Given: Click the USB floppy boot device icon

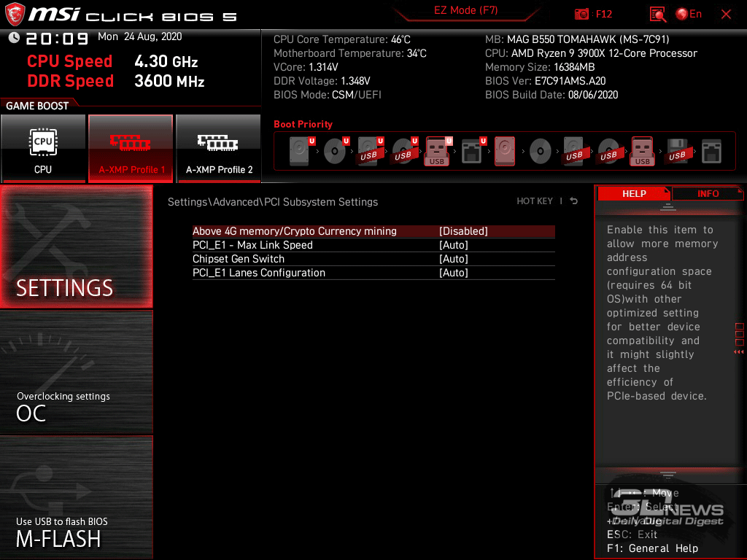Looking at the screenshot, I should [x=678, y=151].
